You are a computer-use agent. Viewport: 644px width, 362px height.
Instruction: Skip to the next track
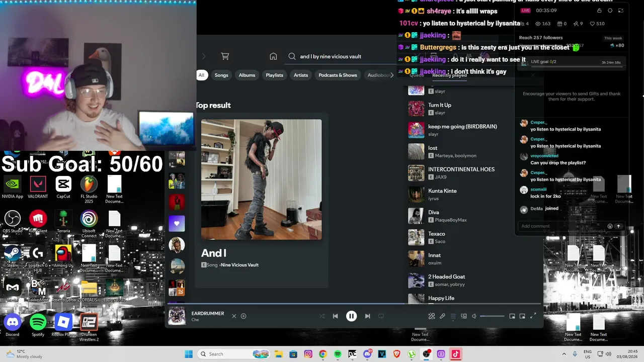367,316
